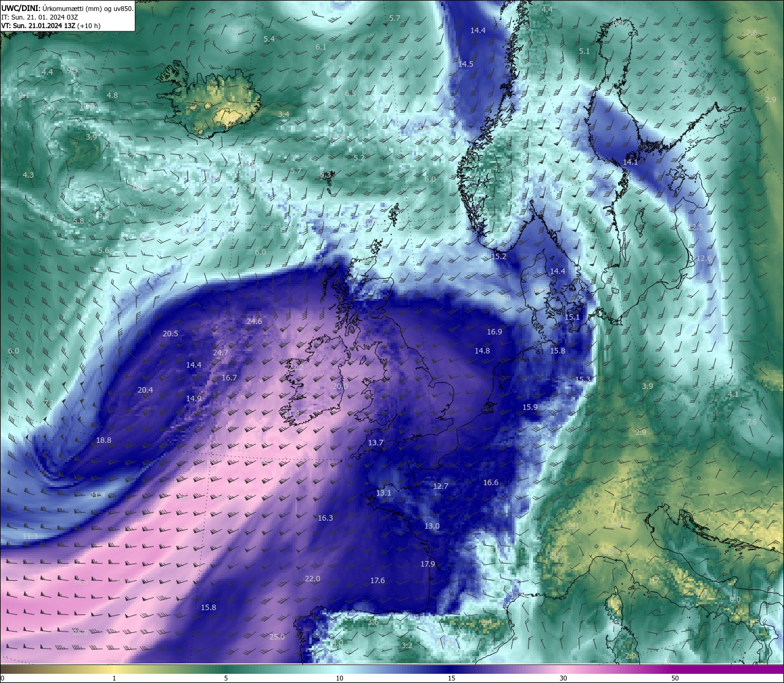Click the 12.7 value label
The image size is (784, 683).
tap(440, 486)
